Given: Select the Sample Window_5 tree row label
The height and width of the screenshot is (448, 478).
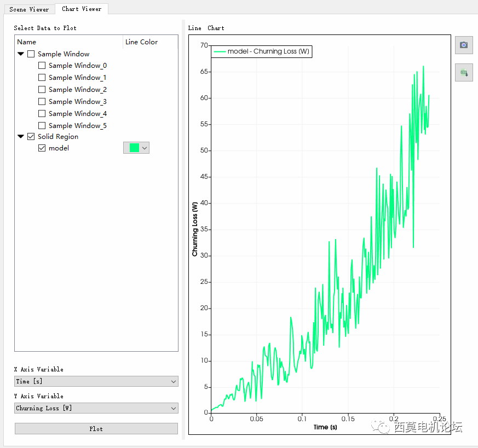Looking at the screenshot, I should click(x=77, y=125).
